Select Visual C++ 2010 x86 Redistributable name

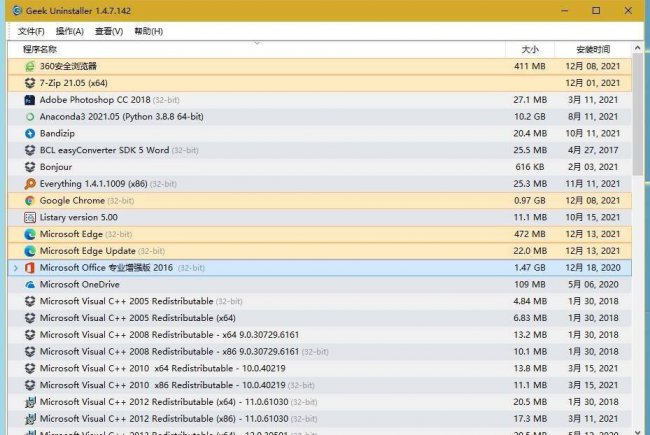162,385
